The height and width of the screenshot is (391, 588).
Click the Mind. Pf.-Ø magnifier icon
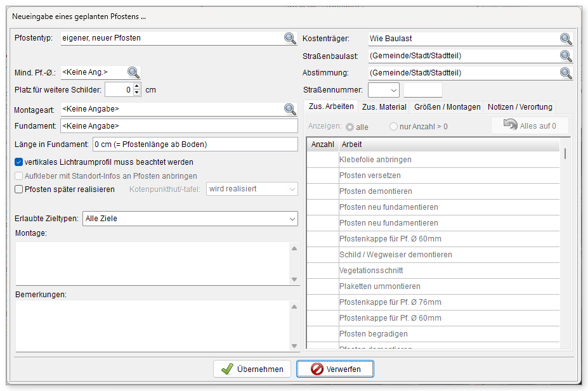(133, 72)
